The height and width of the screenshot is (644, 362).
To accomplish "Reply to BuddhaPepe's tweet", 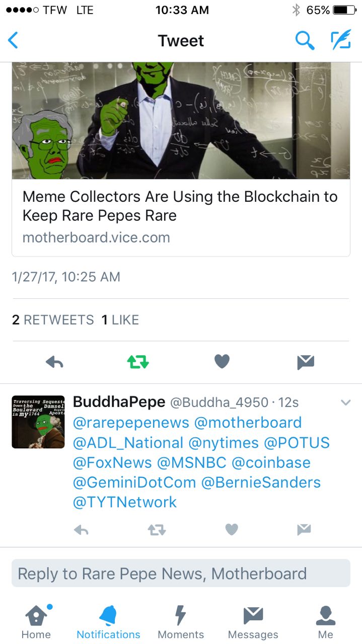I will (x=81, y=529).
